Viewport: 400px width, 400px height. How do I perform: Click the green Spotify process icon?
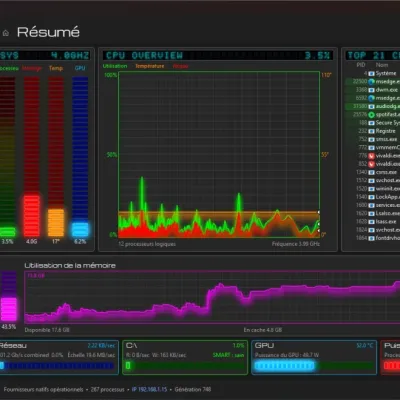(371, 115)
